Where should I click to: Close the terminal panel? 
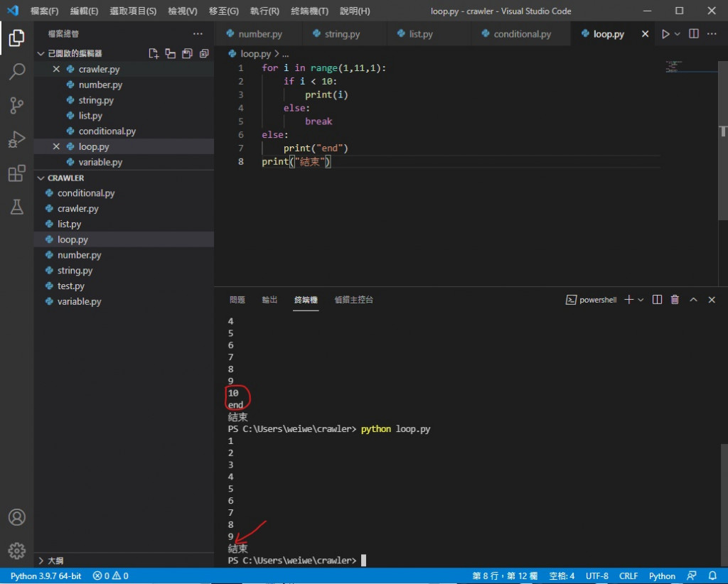coord(711,300)
